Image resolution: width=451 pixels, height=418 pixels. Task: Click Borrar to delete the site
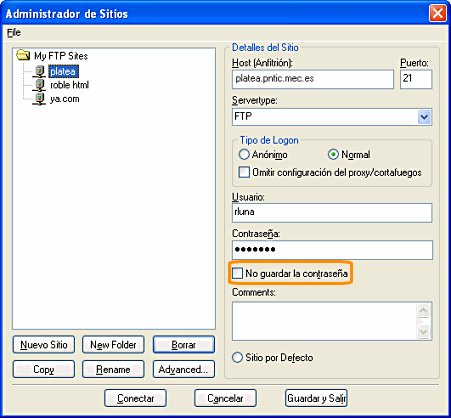point(184,345)
